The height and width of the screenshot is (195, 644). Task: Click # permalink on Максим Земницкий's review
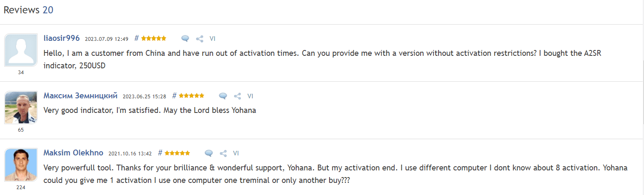coord(174,96)
